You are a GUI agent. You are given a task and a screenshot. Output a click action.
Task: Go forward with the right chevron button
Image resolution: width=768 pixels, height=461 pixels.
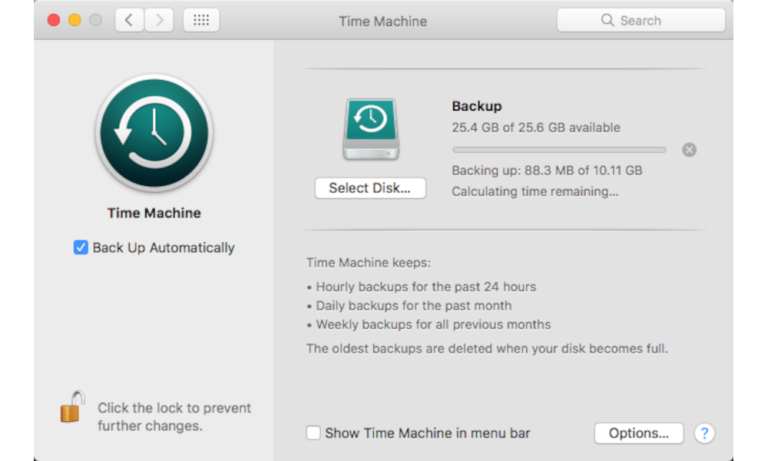[159, 20]
